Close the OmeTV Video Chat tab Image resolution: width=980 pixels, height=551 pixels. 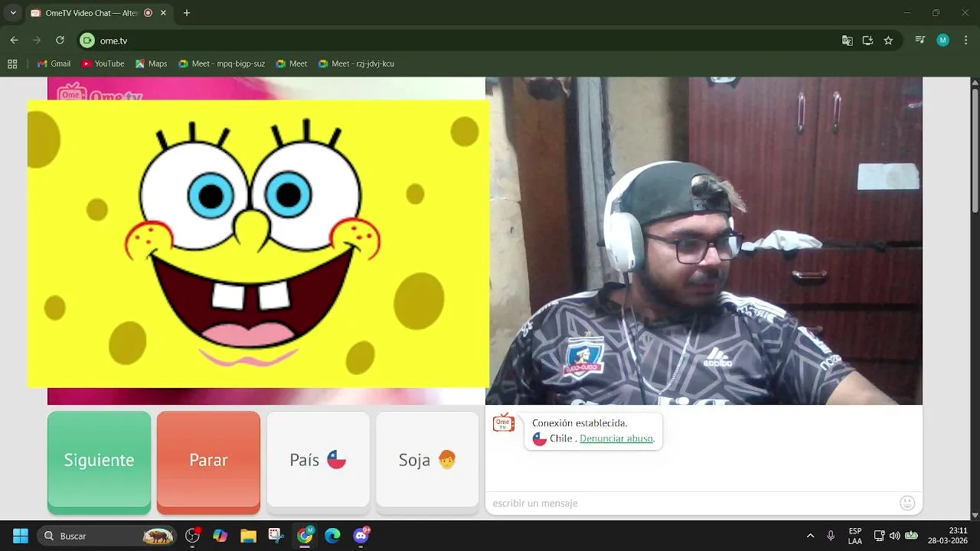[x=163, y=13]
